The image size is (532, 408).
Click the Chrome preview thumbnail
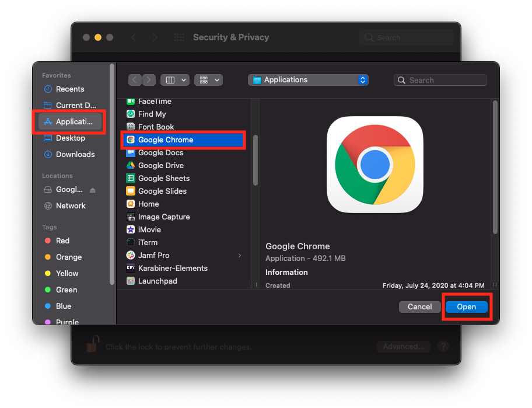tap(375, 165)
